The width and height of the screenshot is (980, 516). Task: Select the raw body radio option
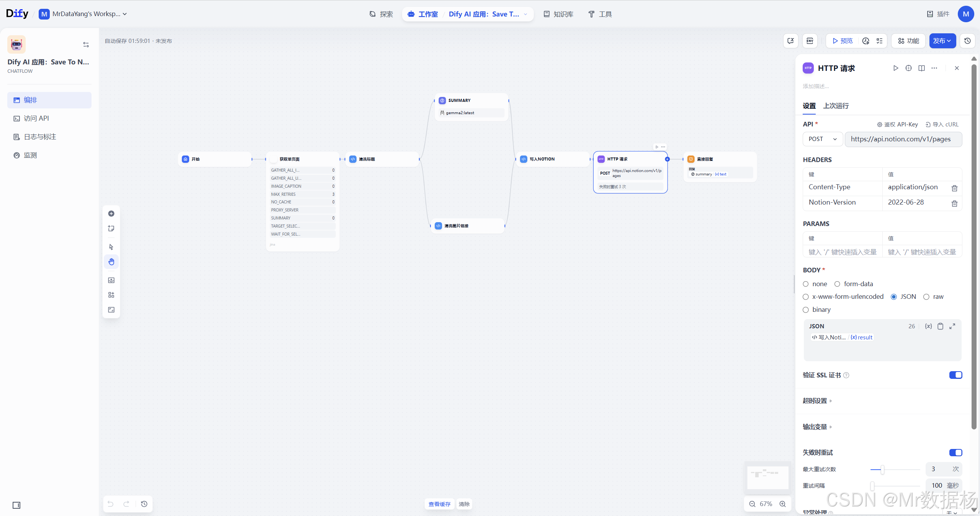(x=926, y=297)
